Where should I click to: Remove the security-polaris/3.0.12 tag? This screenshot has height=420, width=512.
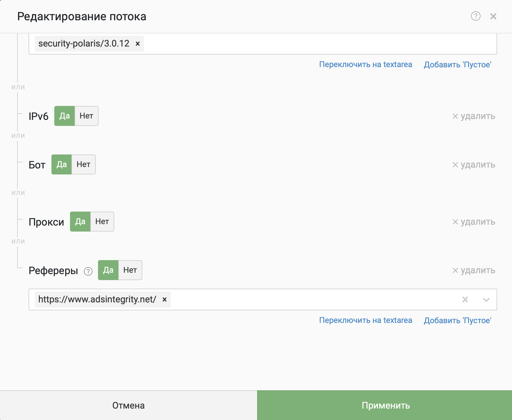[138, 44]
